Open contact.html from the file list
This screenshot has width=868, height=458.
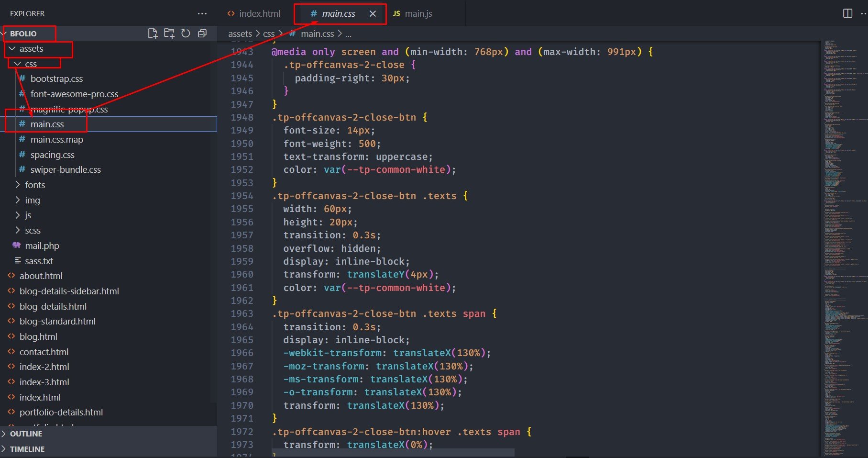coord(44,352)
